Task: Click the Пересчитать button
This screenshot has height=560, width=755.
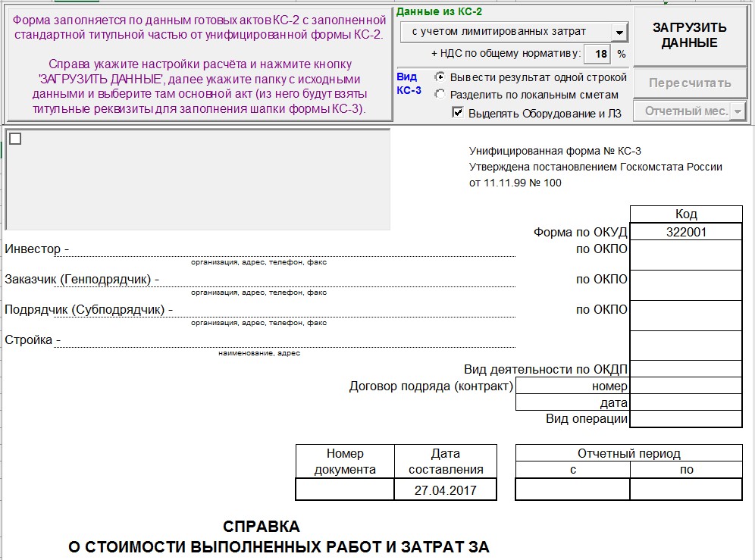Action: pyautogui.click(x=690, y=83)
